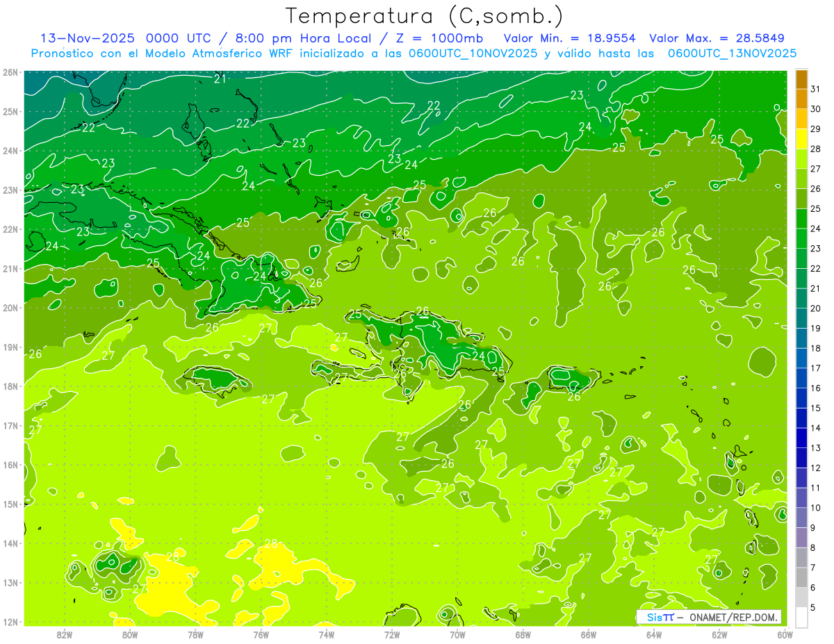Click the '74W' longitude axis label
Screen dimensions: 834x644
pyautogui.click(x=326, y=634)
